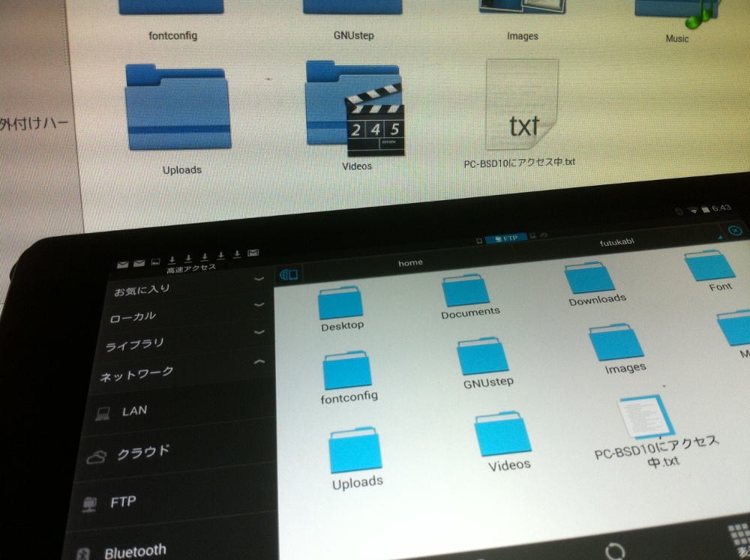Click the 外付けハー sidebar entry on the monitor

[x=34, y=124]
